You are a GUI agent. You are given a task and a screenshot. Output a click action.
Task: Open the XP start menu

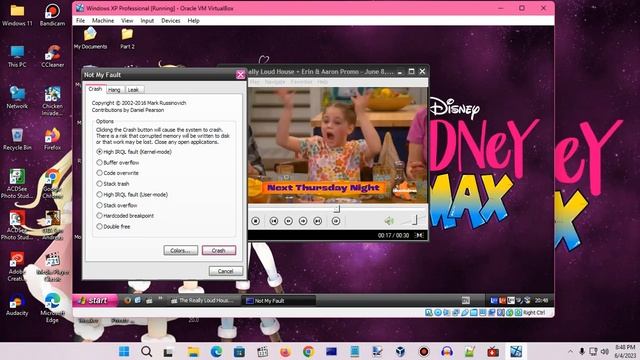pos(95,300)
